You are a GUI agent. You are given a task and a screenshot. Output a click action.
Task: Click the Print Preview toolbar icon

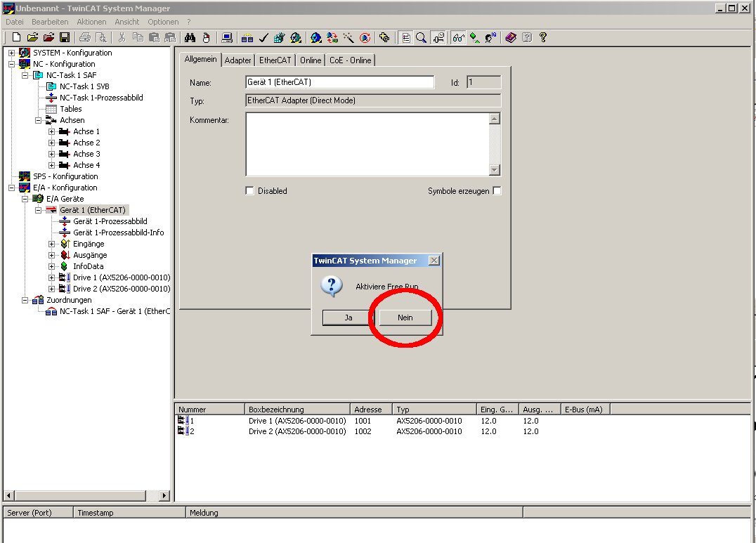tap(101, 38)
